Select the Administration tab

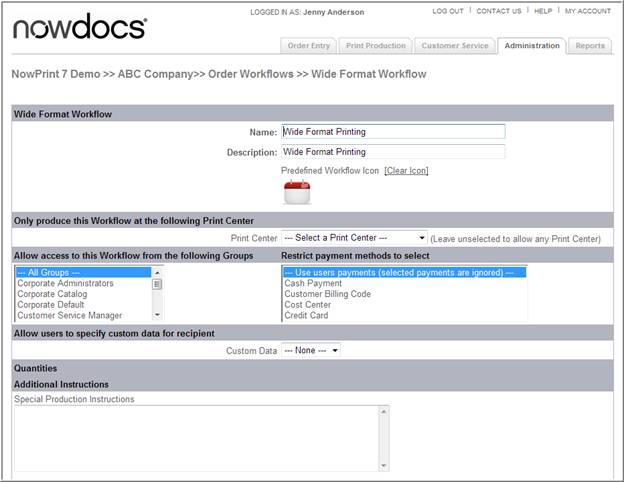pos(532,46)
